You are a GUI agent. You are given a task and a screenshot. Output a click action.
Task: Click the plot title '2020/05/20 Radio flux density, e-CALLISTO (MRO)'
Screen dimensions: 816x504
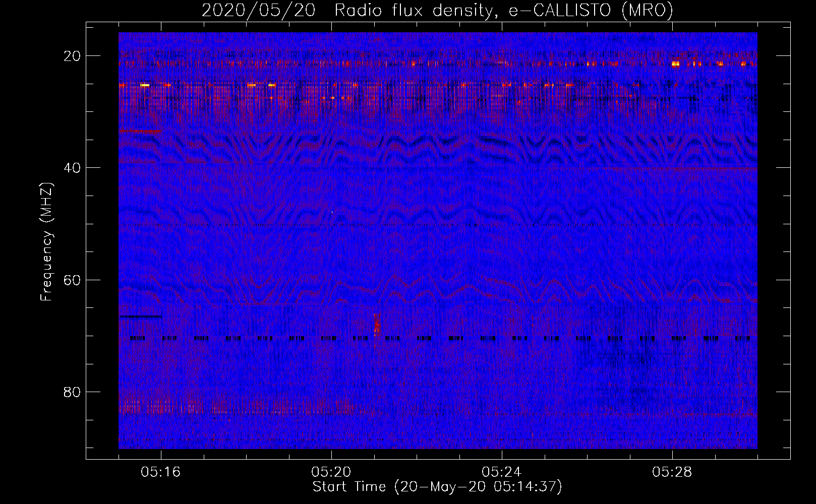pos(437,10)
